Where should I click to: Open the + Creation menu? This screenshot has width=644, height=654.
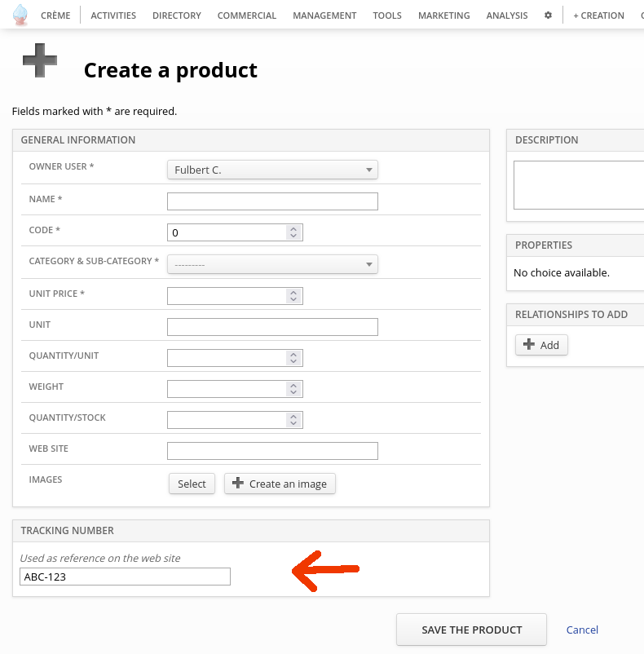point(598,15)
